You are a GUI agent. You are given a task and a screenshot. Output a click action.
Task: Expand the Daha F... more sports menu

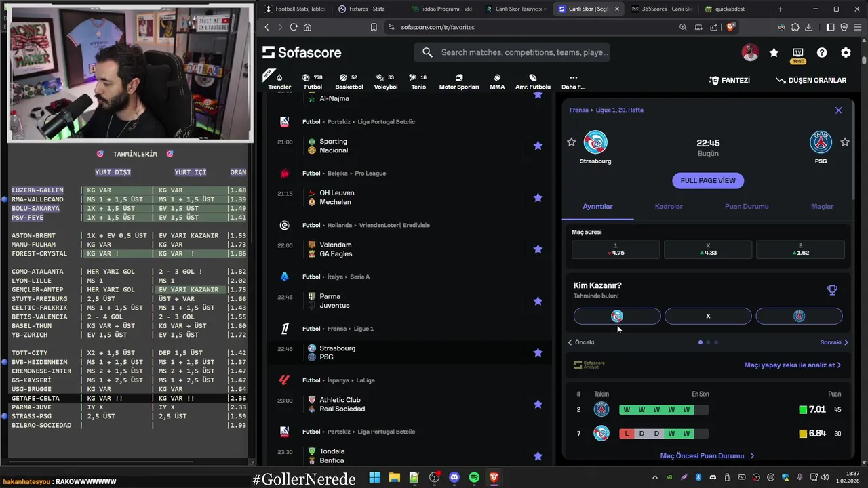[x=573, y=81]
